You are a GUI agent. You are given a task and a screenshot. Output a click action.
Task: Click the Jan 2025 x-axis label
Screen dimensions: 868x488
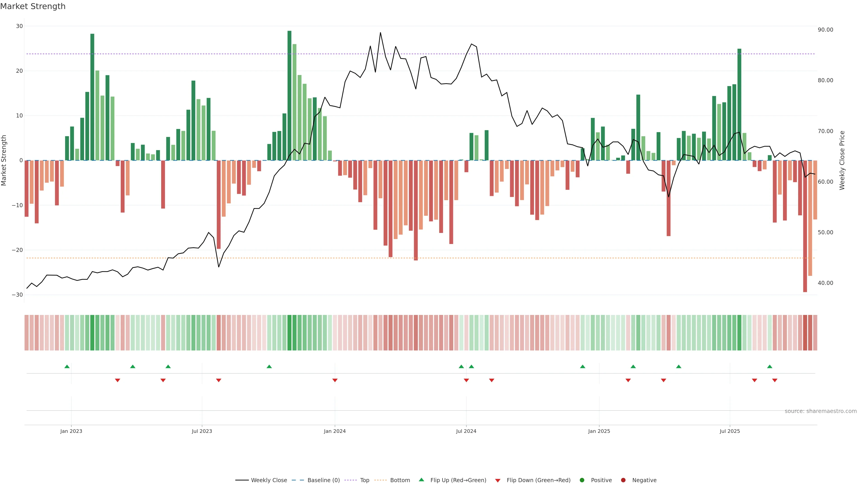click(x=599, y=431)
